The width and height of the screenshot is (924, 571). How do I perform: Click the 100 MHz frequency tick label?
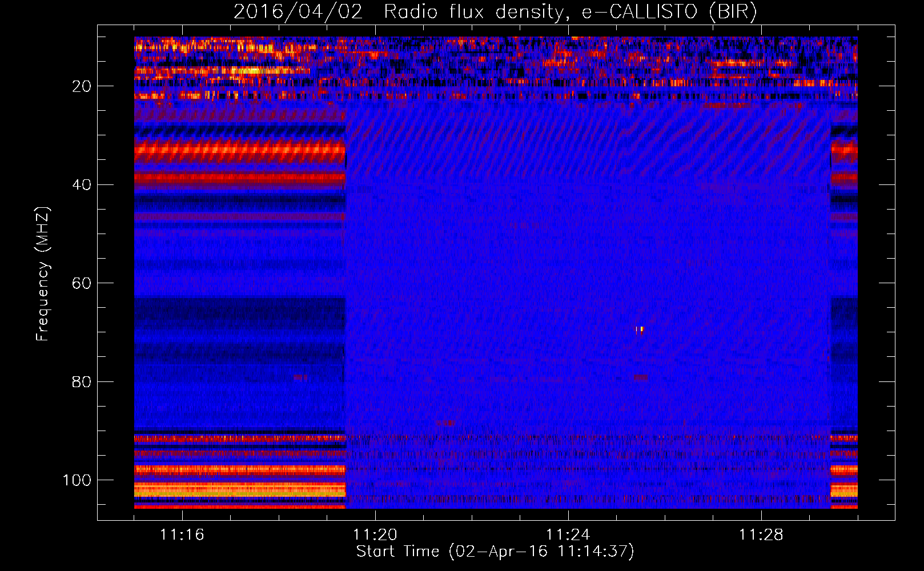[77, 480]
